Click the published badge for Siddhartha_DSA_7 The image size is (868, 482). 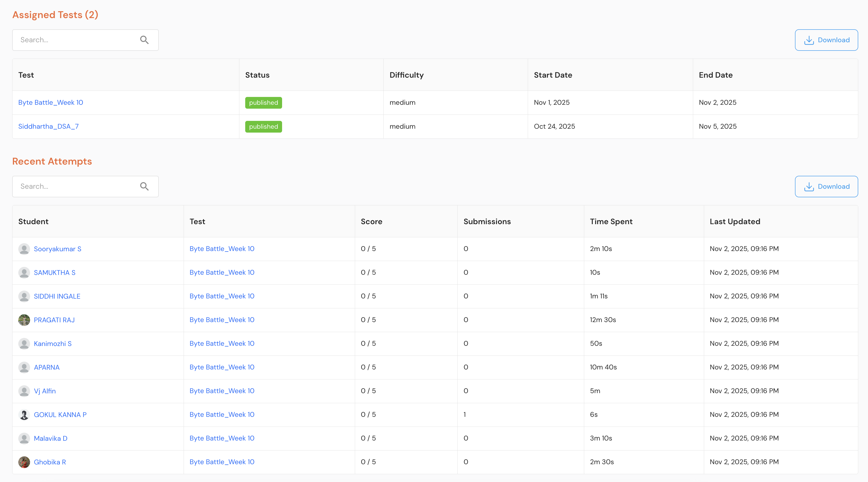(263, 127)
